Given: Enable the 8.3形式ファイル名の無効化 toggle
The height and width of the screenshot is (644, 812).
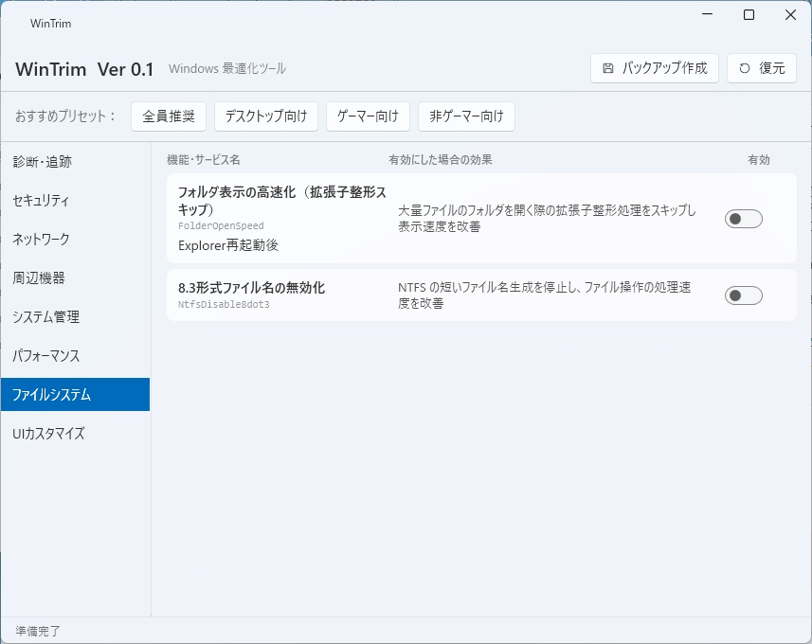Looking at the screenshot, I should tap(744, 295).
